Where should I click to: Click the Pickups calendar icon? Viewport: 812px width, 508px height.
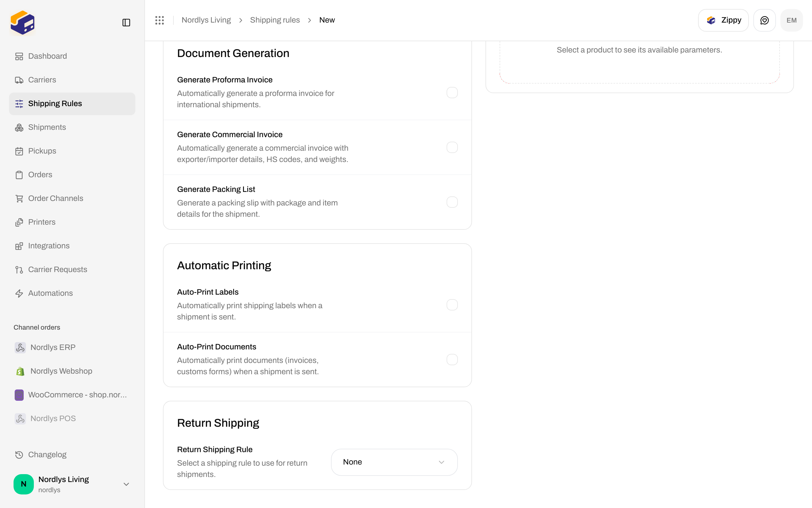point(19,151)
